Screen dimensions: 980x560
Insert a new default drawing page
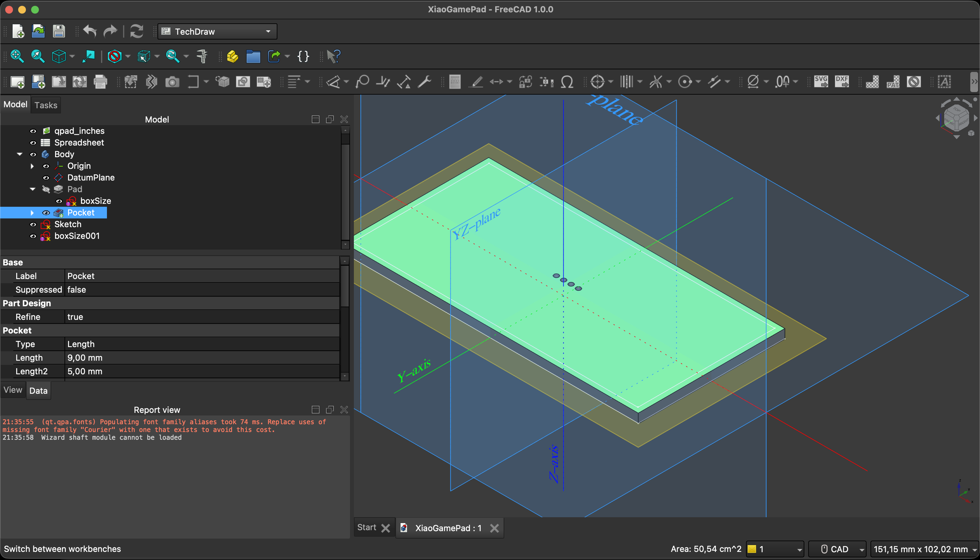[x=18, y=82]
